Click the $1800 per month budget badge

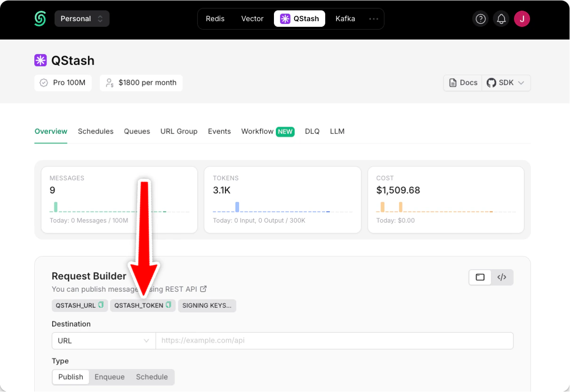141,83
